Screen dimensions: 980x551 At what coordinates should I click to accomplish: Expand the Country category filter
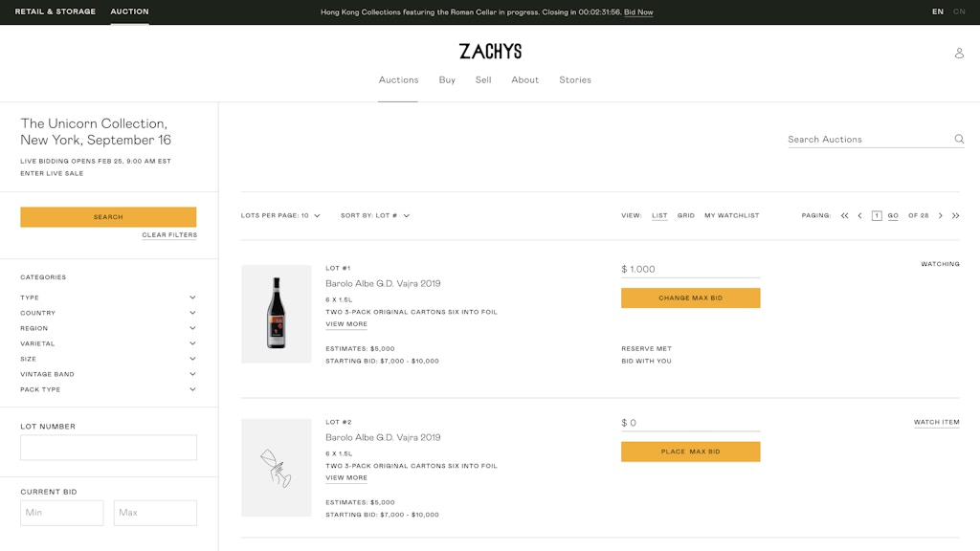coord(108,313)
